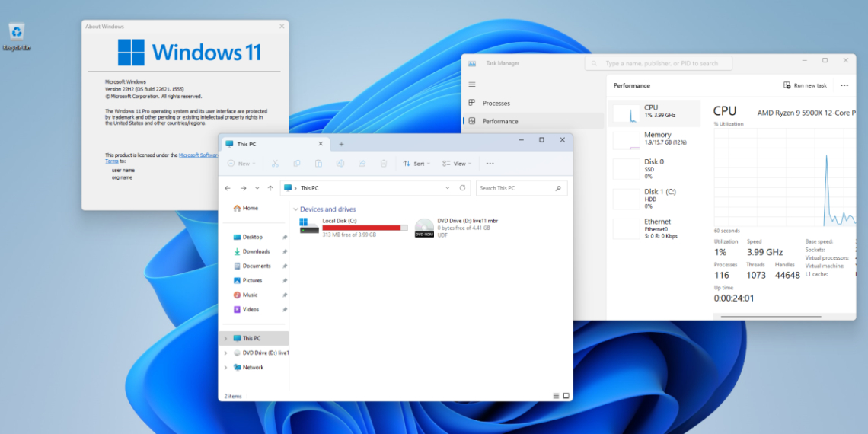Click the See more ellipsis in Explorer toolbar
Image resolution: width=868 pixels, height=434 pixels.
tap(490, 164)
